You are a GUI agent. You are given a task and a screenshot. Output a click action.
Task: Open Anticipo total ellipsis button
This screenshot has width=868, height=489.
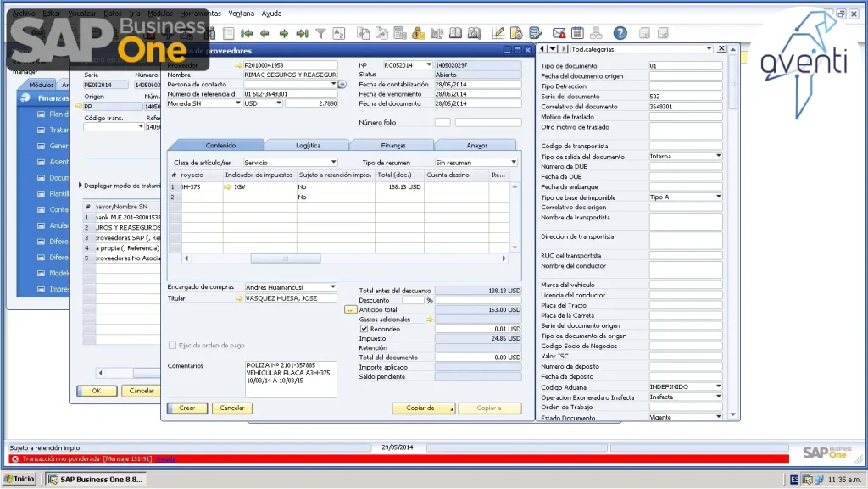(x=350, y=310)
